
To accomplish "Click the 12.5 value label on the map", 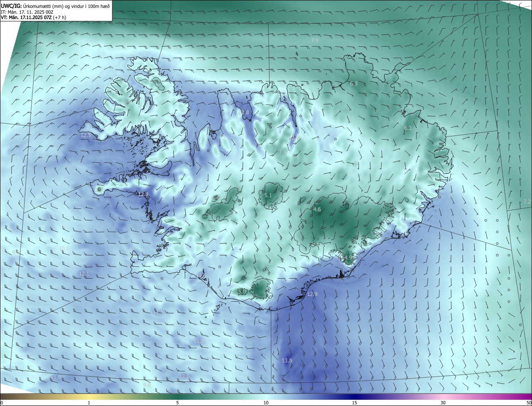I will [x=86, y=135].
